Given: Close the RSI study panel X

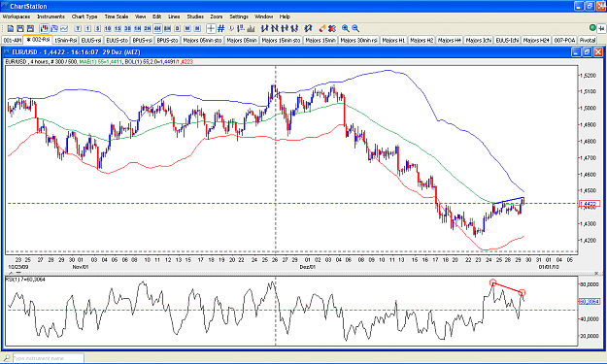Looking at the screenshot, I should tap(596, 274).
